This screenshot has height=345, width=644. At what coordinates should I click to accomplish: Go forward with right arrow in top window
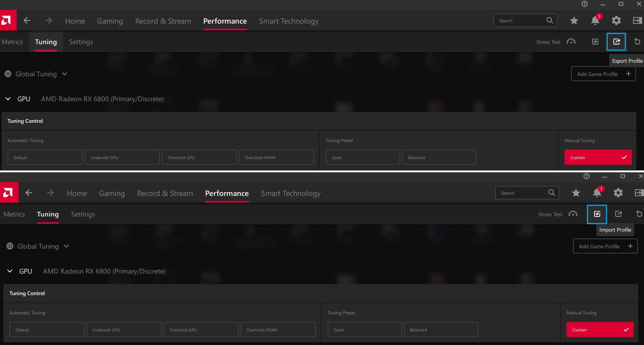click(x=48, y=20)
